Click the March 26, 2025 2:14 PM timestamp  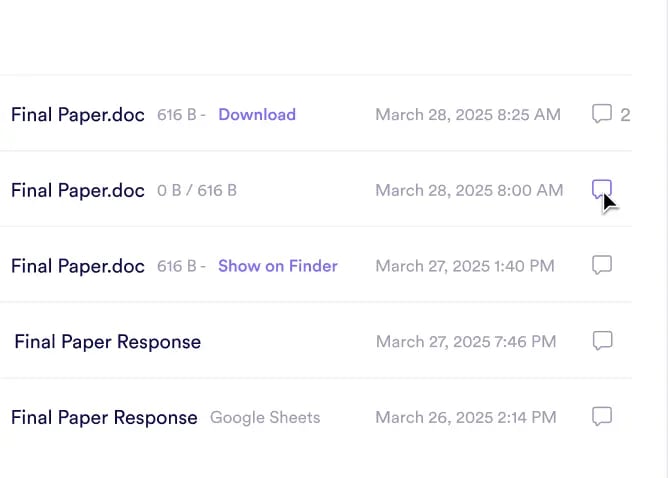pyautogui.click(x=465, y=417)
